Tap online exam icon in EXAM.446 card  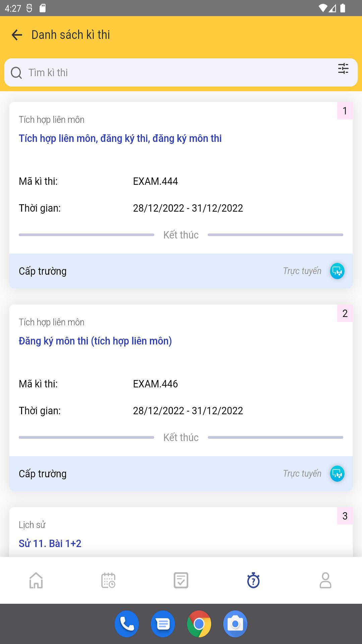(337, 474)
